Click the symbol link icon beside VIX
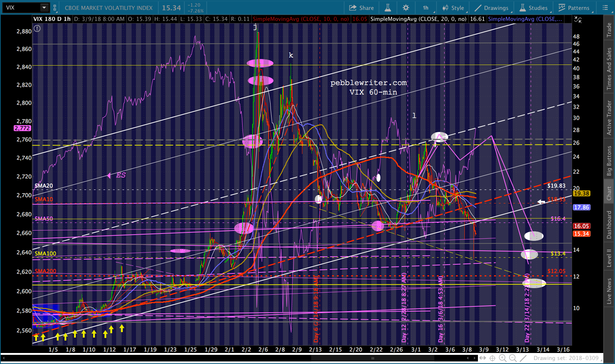 click(x=55, y=8)
